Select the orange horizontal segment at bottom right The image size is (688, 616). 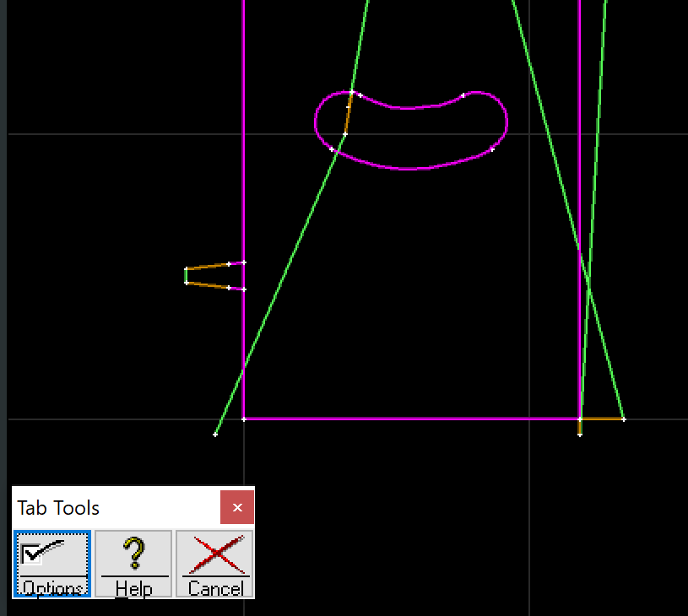602,419
